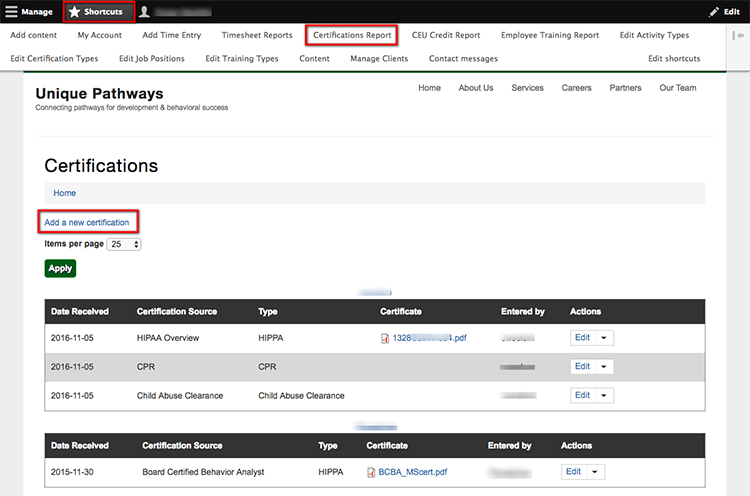
Task: Click the PDF icon beside BCBA_MScert.pdf
Action: pos(371,472)
